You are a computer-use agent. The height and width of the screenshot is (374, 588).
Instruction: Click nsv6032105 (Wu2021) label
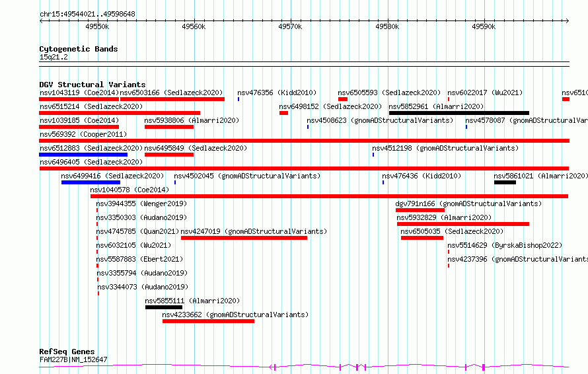click(133, 245)
